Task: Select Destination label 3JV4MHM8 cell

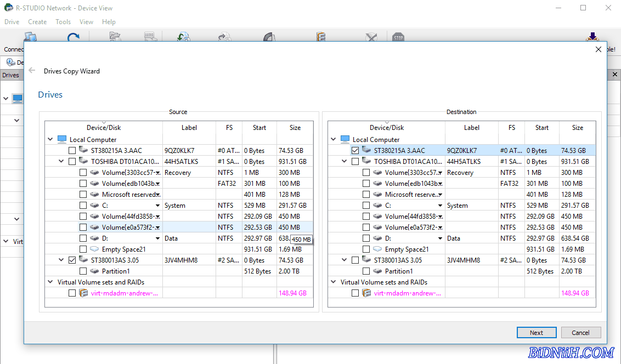Action: tap(471, 260)
